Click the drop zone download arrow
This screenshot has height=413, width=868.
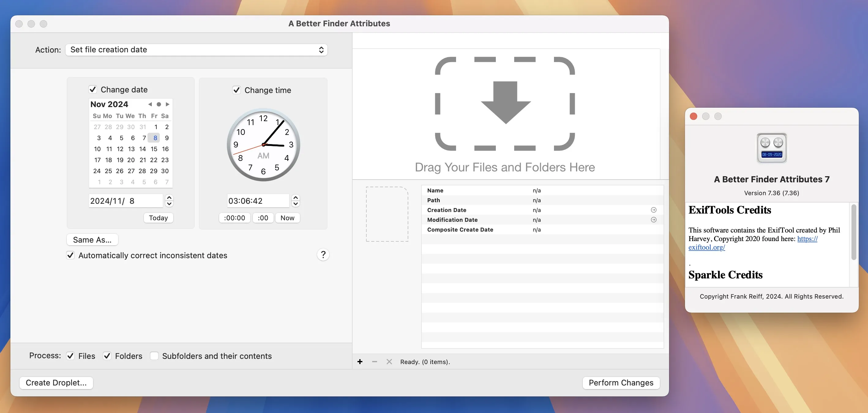point(505,102)
